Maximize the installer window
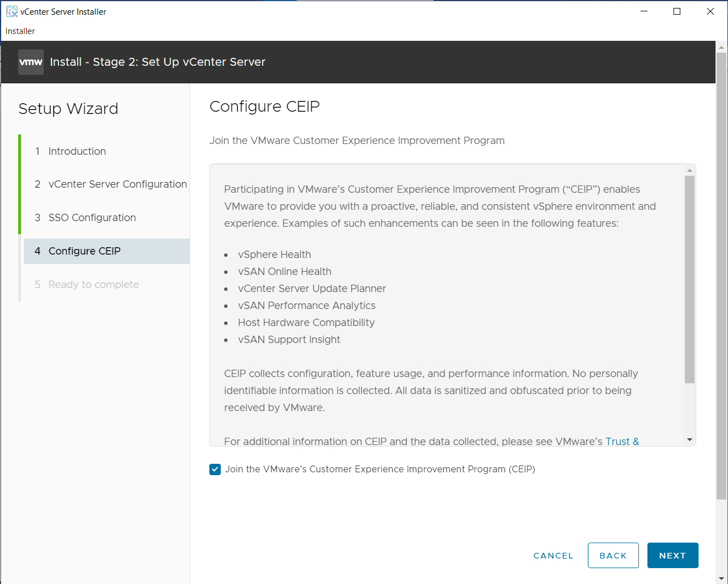Screen dimensions: 728x584 (x=676, y=11)
